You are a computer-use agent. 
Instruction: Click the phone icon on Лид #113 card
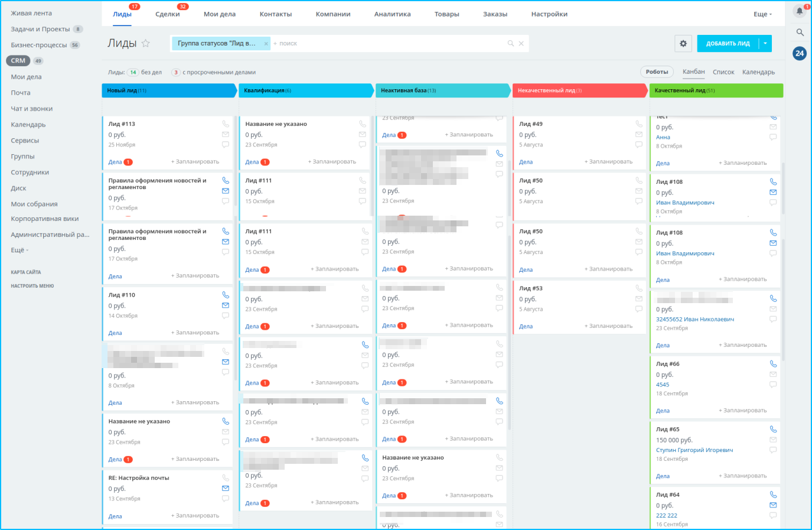(226, 124)
